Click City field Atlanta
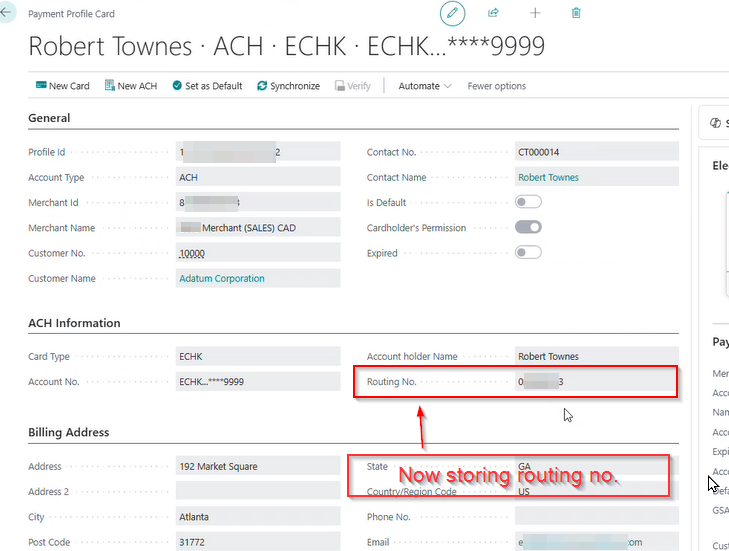Viewport: 729px width, 551px height. [x=258, y=517]
